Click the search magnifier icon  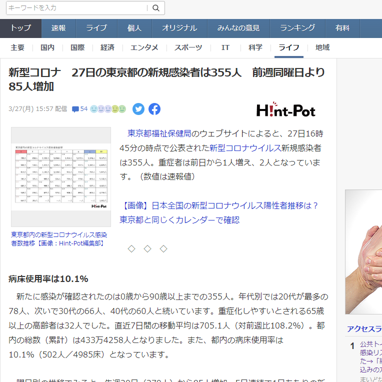156,8
